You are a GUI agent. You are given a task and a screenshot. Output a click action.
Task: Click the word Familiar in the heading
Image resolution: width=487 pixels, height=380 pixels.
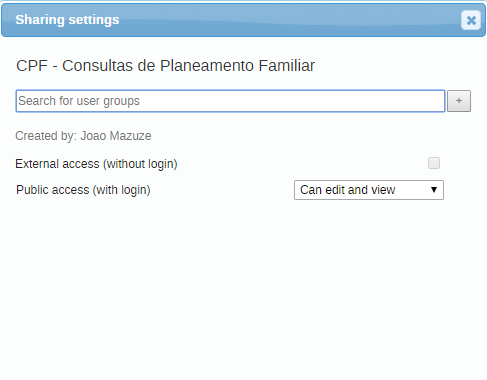287,66
